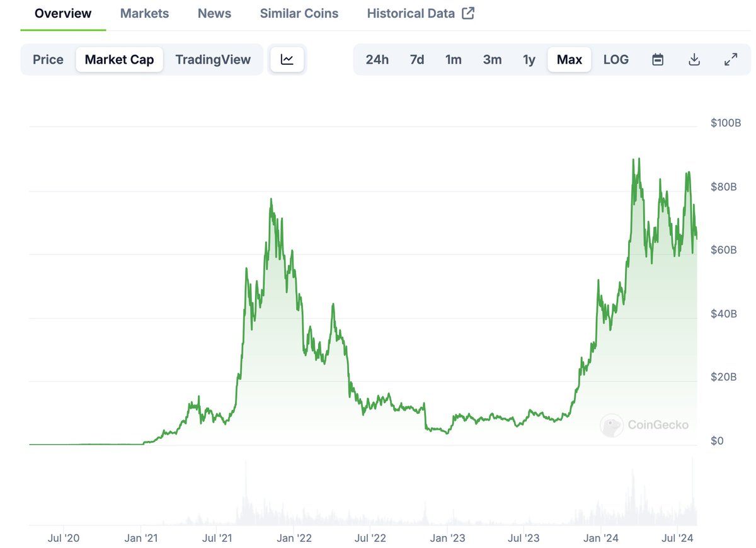Expand the chart to fullscreen
Screen dimensions: 756x548
coord(731,60)
